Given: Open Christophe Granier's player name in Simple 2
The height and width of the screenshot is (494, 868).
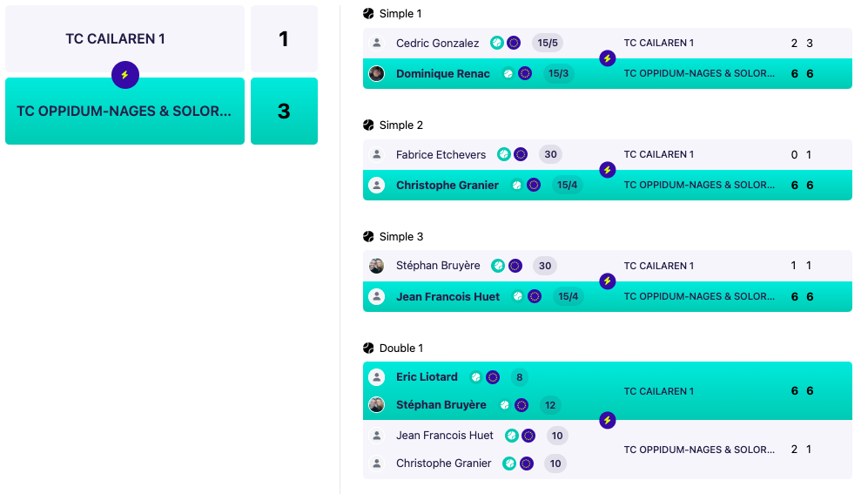Looking at the screenshot, I should click(447, 185).
